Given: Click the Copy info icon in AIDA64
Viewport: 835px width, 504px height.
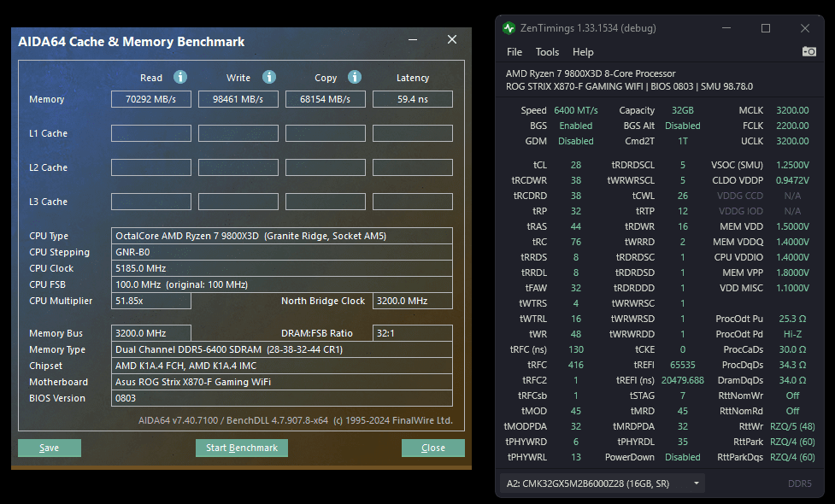Looking at the screenshot, I should pyautogui.click(x=355, y=77).
